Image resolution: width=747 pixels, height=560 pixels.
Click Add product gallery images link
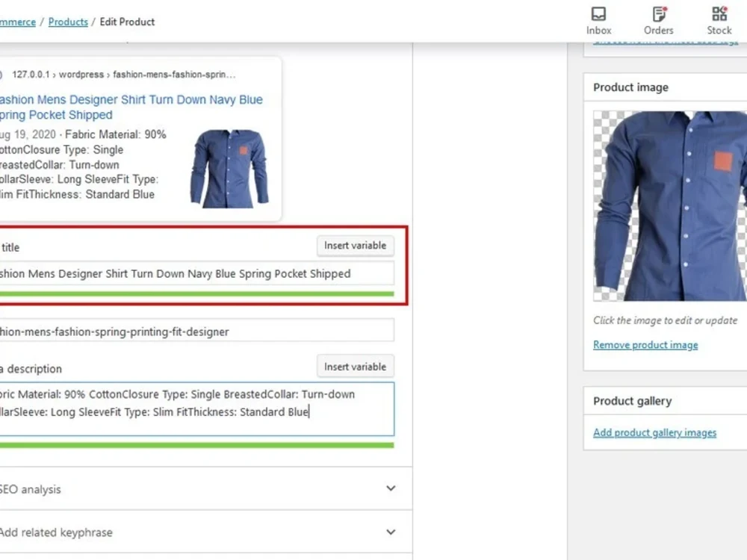(654, 432)
